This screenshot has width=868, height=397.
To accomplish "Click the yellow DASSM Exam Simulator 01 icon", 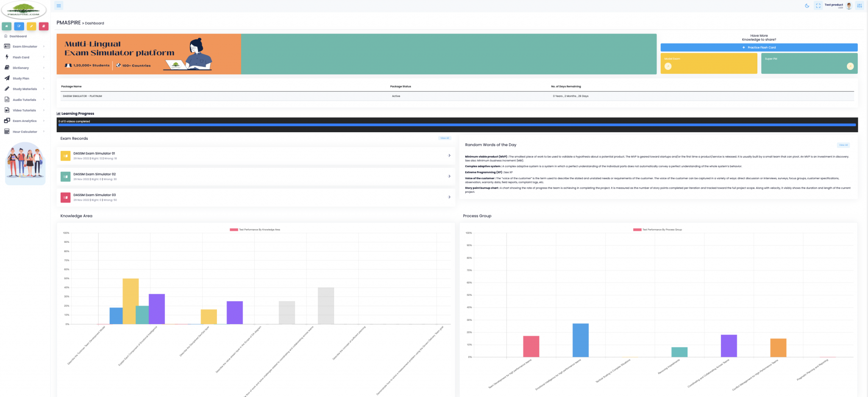I will click(x=65, y=156).
